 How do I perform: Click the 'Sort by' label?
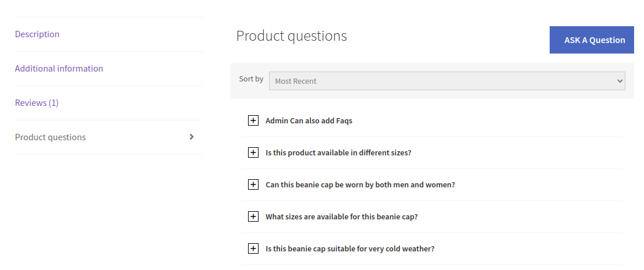251,79
